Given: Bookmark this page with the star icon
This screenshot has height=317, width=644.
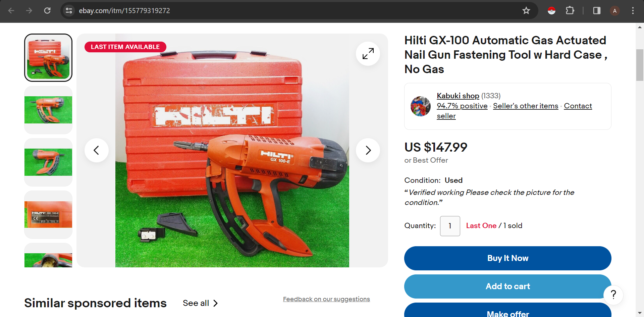Looking at the screenshot, I should (526, 11).
